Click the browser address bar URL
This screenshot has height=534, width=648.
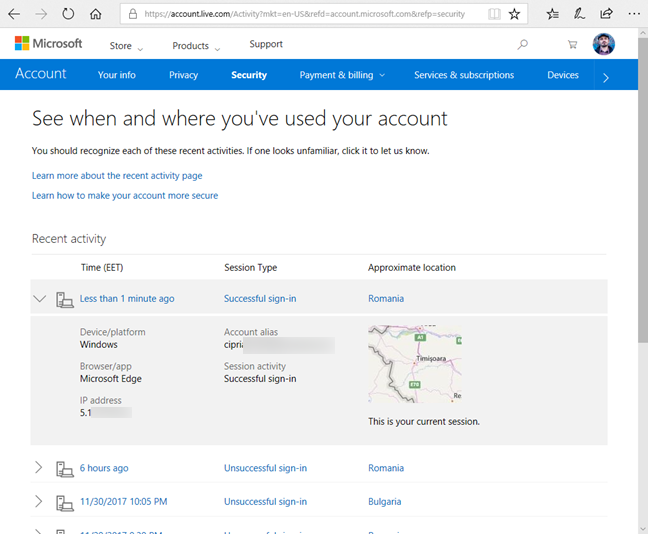pos(304,14)
